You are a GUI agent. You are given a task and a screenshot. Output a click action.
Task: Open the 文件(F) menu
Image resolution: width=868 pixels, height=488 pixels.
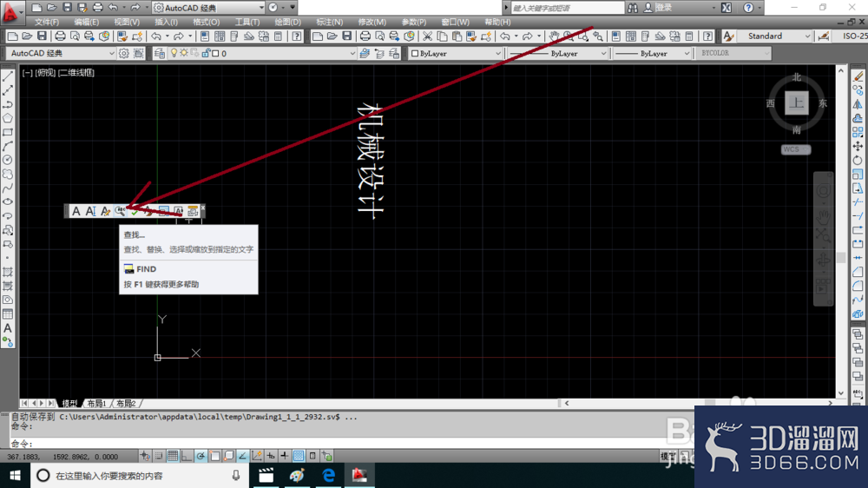click(x=47, y=23)
